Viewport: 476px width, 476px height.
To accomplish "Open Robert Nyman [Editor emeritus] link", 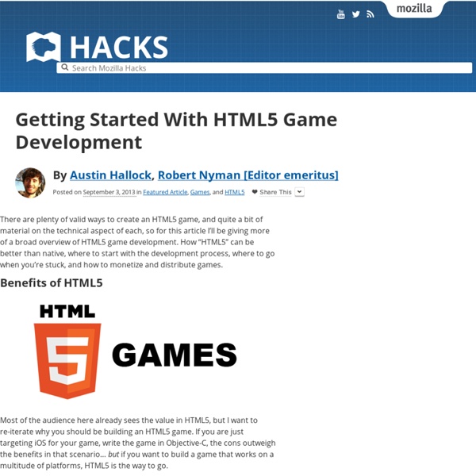I will coord(248,175).
